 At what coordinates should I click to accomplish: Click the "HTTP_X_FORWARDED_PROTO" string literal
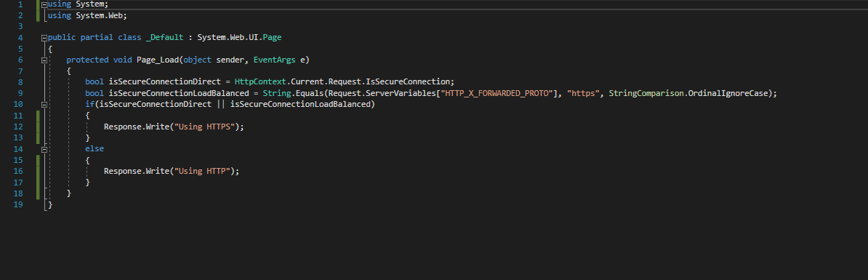(497, 93)
